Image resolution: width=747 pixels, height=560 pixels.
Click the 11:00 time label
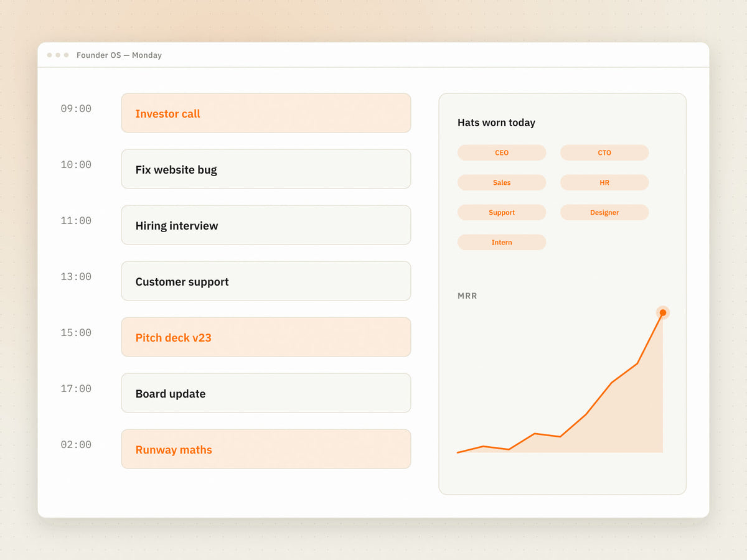pyautogui.click(x=76, y=221)
